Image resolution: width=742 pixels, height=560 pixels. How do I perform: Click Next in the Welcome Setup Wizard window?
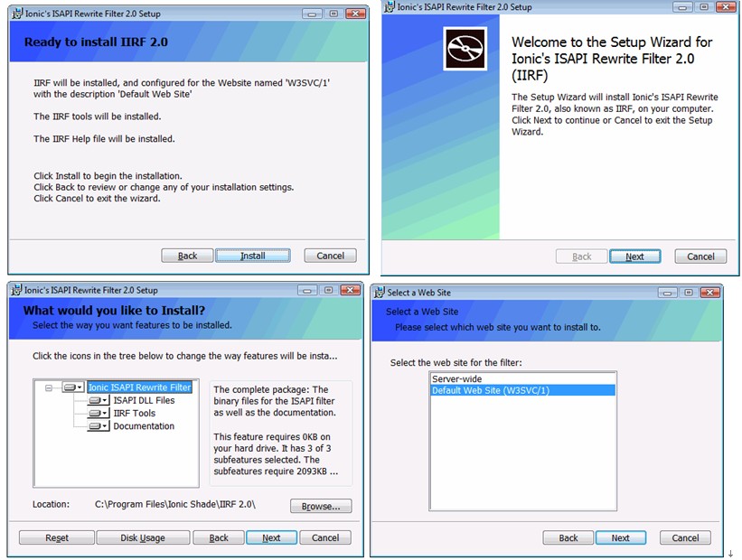pyautogui.click(x=635, y=257)
